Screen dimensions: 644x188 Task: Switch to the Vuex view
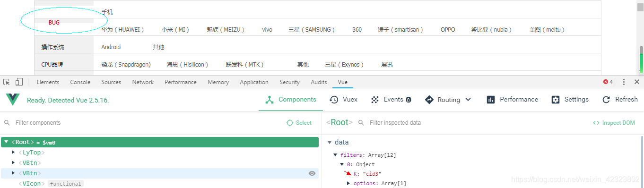(343, 100)
